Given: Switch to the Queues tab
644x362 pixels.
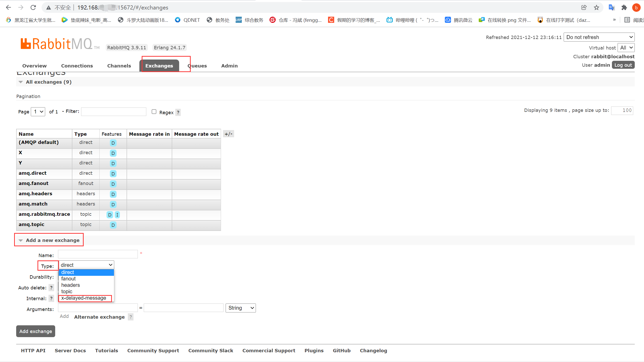Looking at the screenshot, I should [197, 66].
